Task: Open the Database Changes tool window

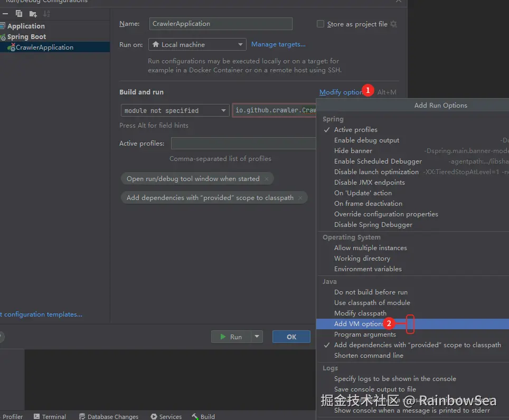Action: (108, 416)
